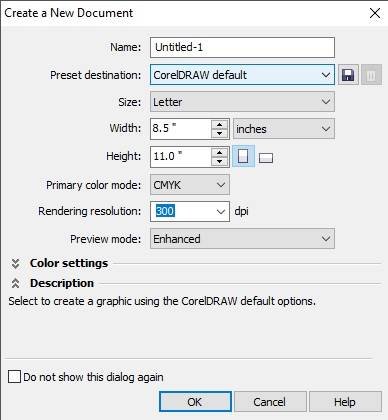Image resolution: width=388 pixels, height=420 pixels.
Task: Increase Width with the up arrow
Action: 220,125
